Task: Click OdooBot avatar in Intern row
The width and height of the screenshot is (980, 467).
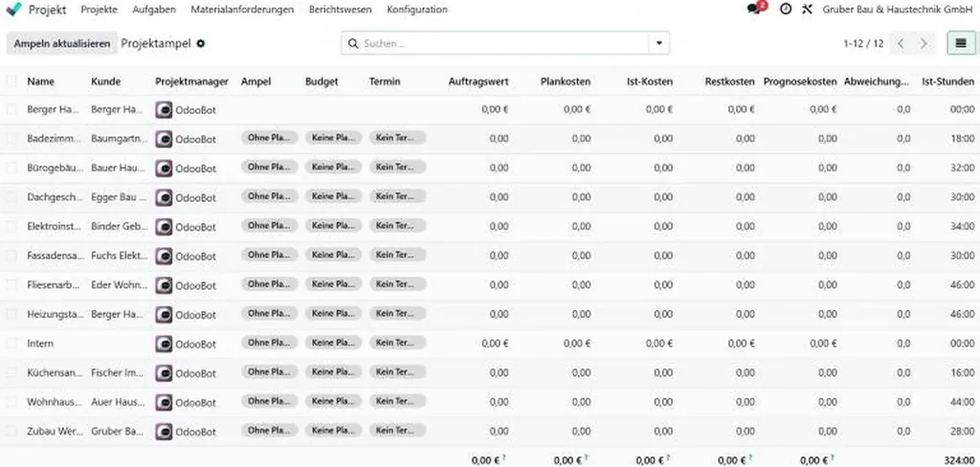Action: click(164, 344)
